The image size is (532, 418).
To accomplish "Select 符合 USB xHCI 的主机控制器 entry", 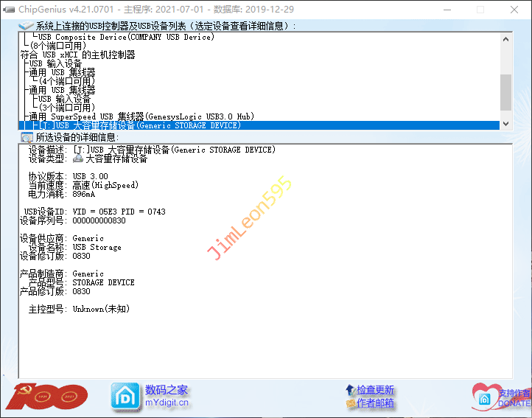I will (78, 55).
